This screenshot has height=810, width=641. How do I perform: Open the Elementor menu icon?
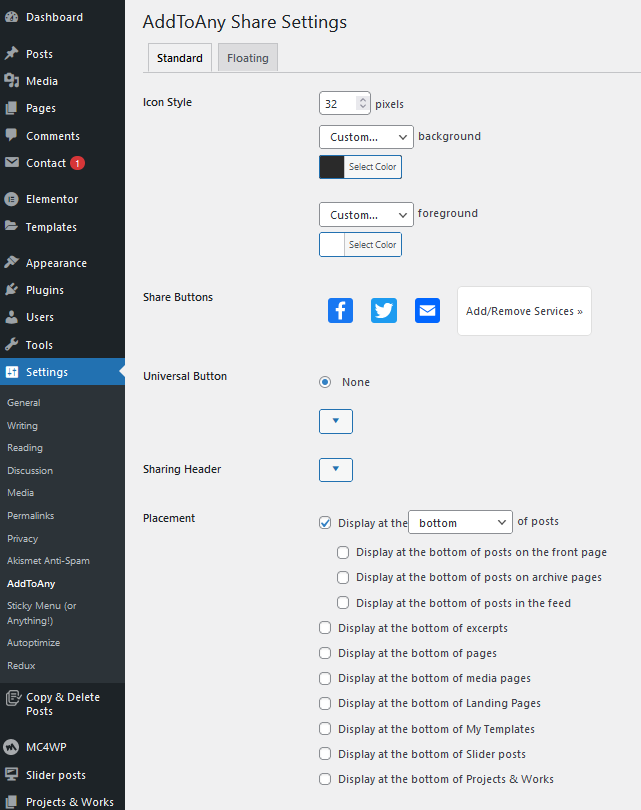[12, 199]
